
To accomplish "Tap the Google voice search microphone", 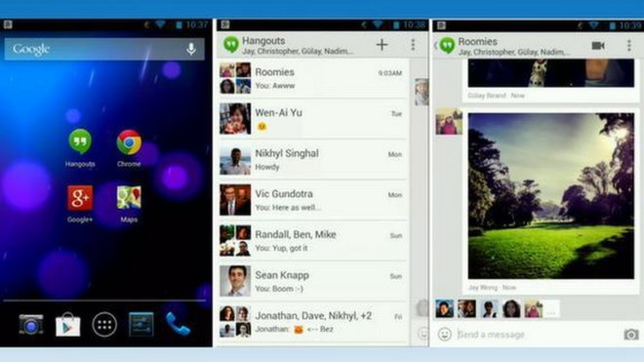I will pos(191,50).
